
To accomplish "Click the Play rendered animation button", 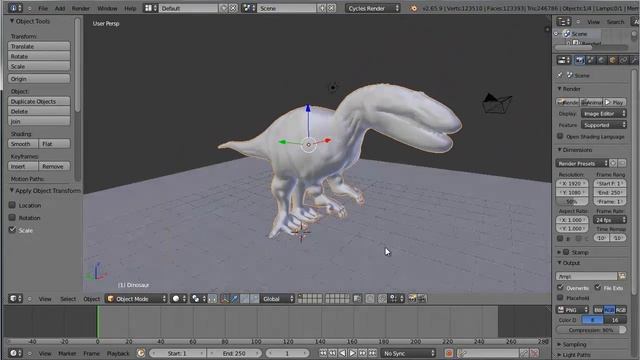I will point(615,102).
